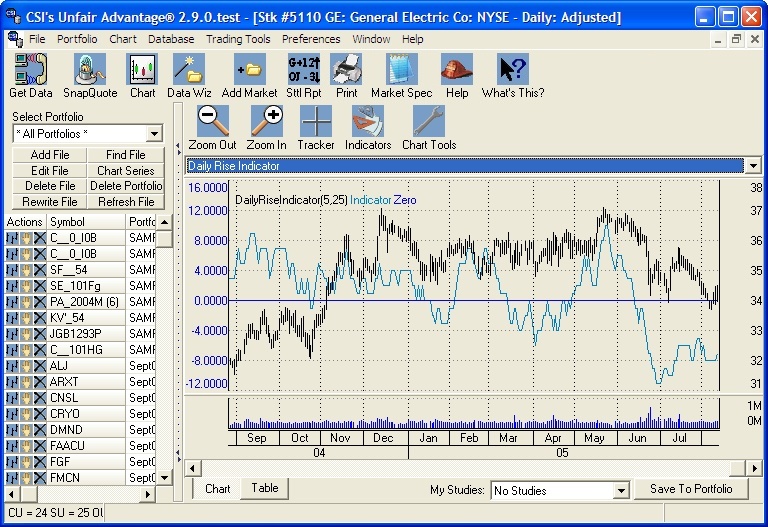The width and height of the screenshot is (768, 527).
Task: Open the Database menu
Action: [171, 39]
